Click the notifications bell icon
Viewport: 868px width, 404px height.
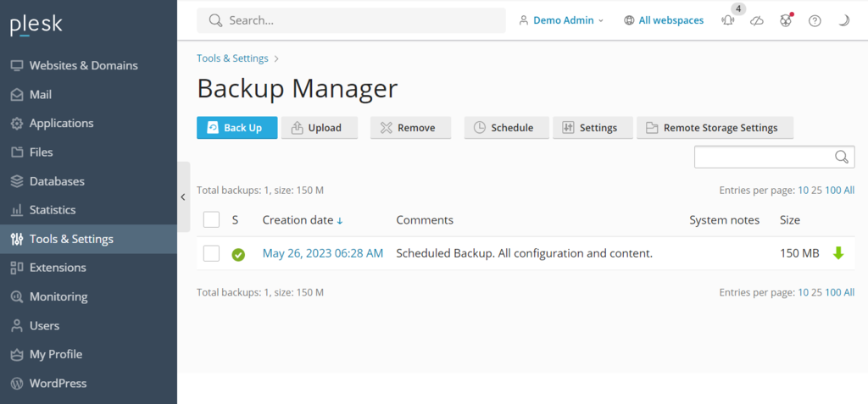coord(728,21)
